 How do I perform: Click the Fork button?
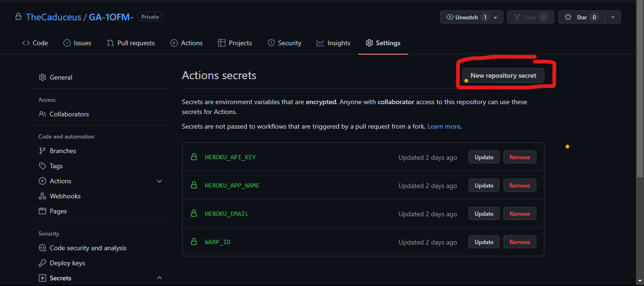(x=530, y=17)
